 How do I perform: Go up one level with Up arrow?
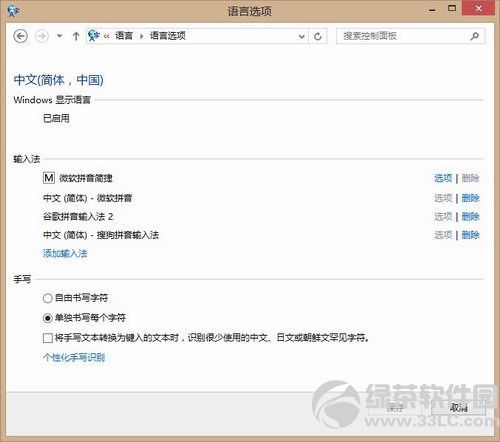click(76, 36)
